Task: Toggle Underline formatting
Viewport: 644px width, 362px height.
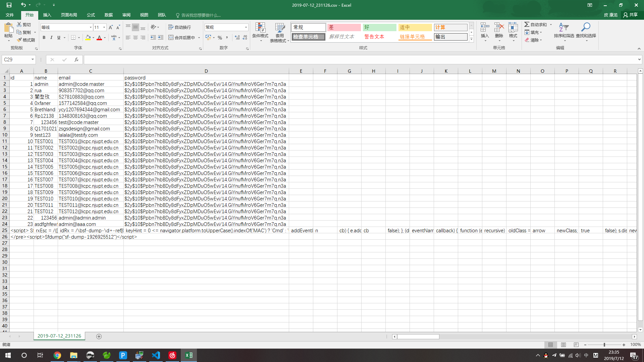Action: (x=59, y=38)
